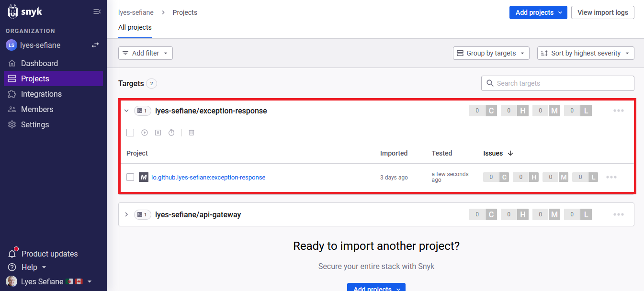Open the Projects page
The width and height of the screenshot is (644, 291).
pos(53,78)
